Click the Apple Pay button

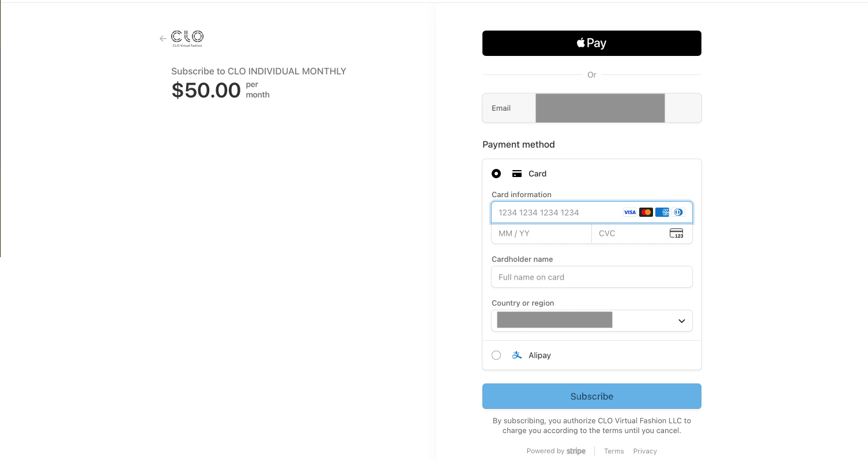coord(591,43)
